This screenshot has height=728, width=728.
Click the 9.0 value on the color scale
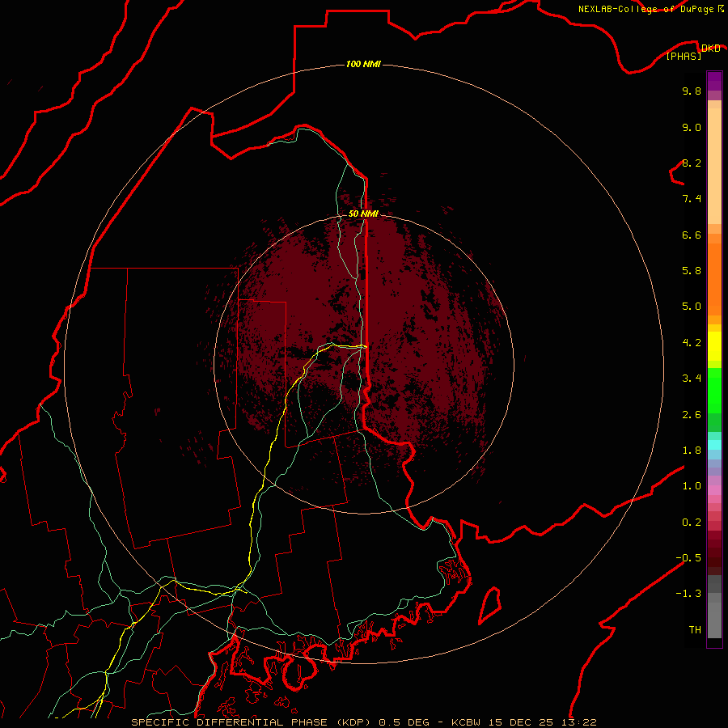(692, 127)
